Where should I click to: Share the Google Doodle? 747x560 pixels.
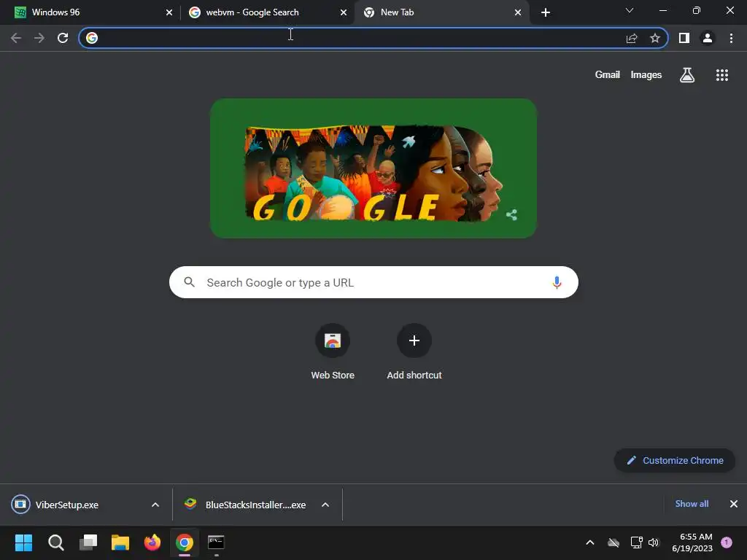[511, 215]
